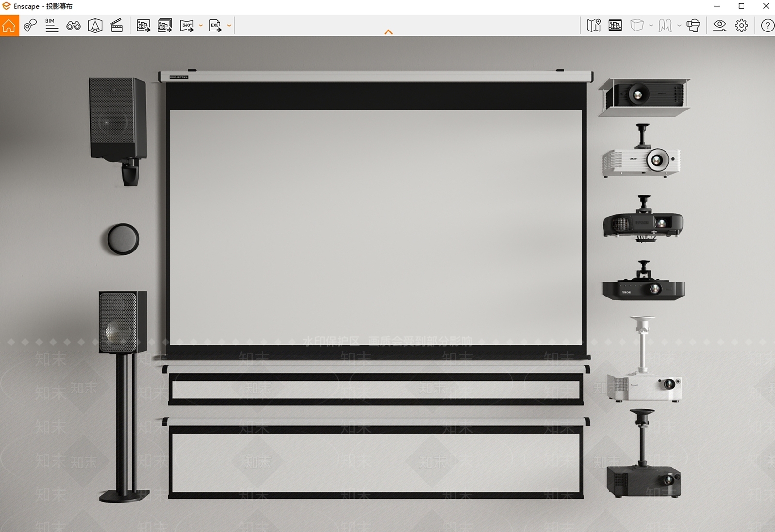Open General Settings gear
The image size is (775, 532).
[x=742, y=26]
